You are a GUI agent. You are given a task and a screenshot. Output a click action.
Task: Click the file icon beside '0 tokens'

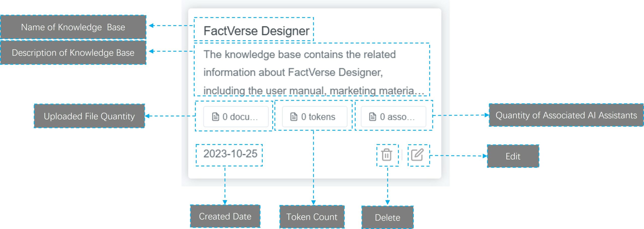[294, 117]
